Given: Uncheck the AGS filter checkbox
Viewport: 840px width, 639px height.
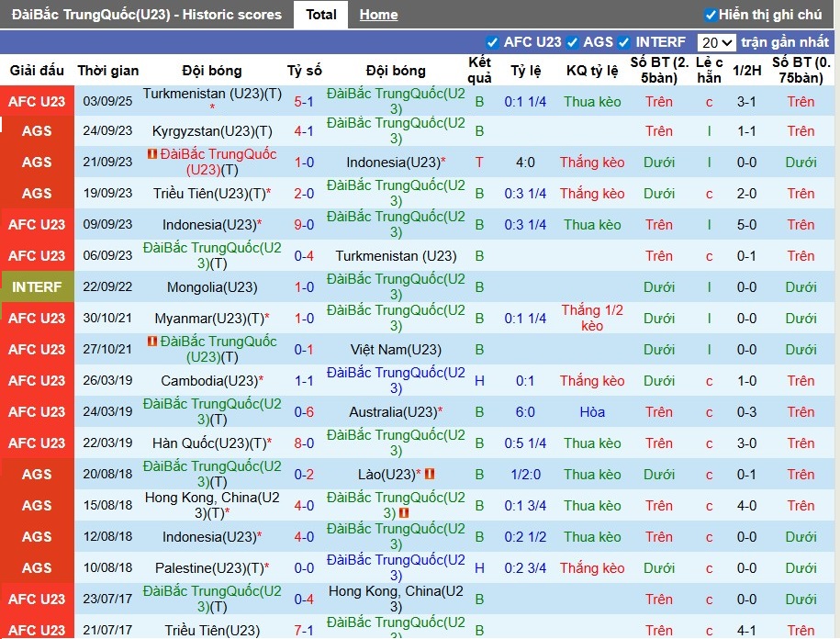Looking at the screenshot, I should click(572, 42).
